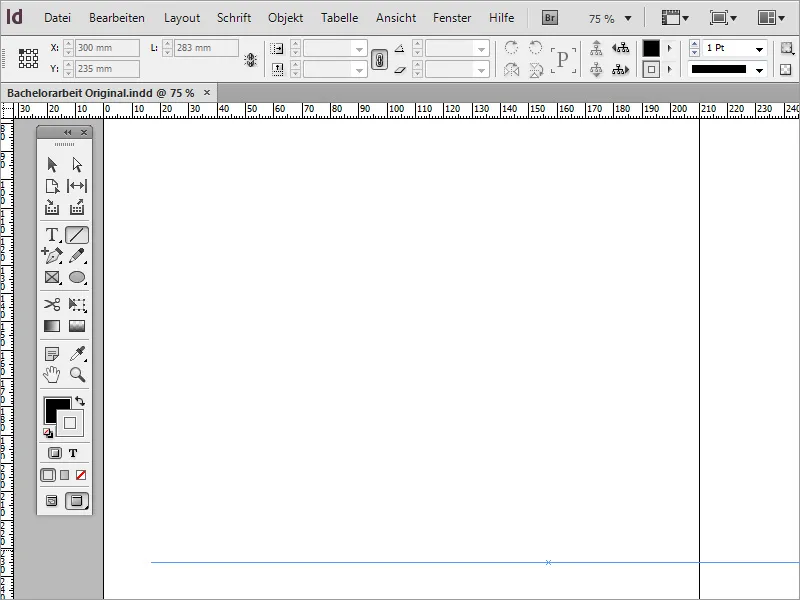Open screen mode dropdown in application bar

[723, 18]
